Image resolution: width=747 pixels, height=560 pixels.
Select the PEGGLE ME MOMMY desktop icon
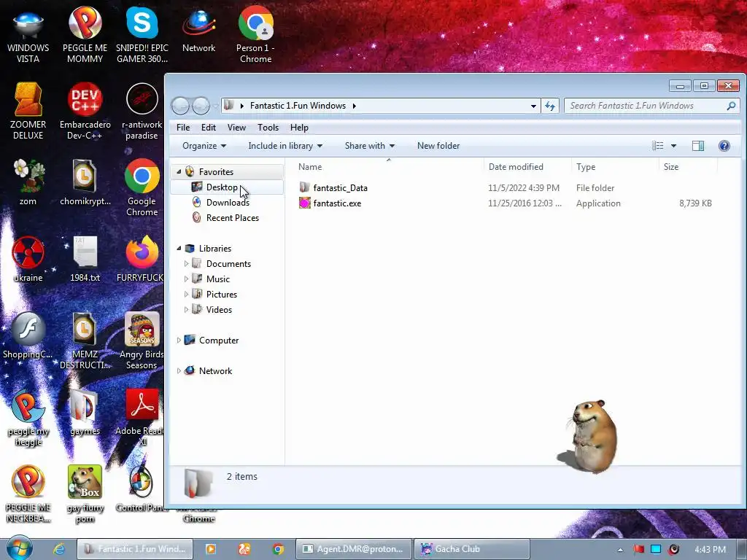(x=85, y=34)
